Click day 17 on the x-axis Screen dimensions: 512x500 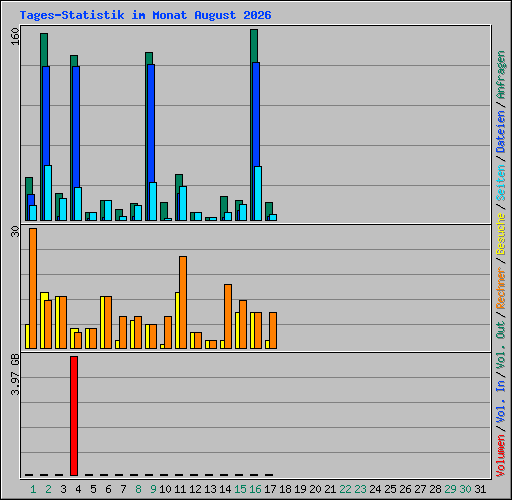270,489
